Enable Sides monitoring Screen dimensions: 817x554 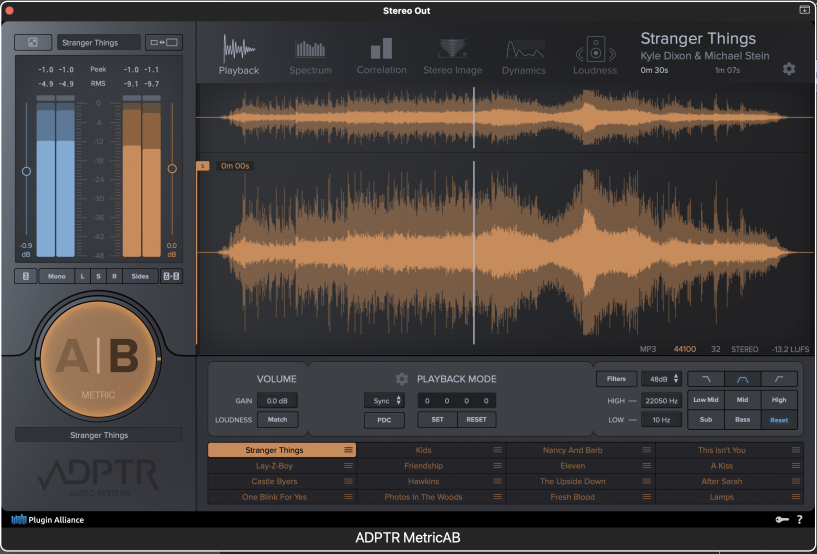(x=140, y=276)
